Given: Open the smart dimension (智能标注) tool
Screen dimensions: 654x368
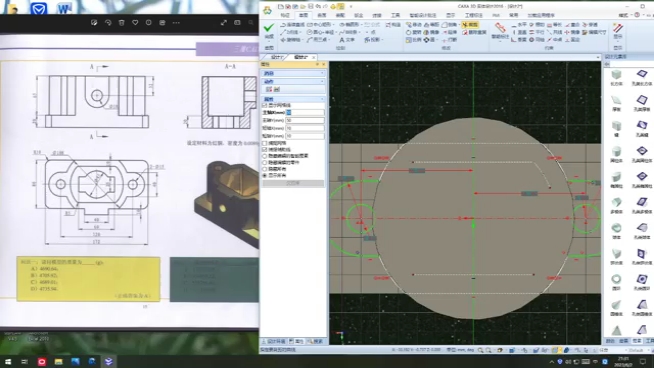Looking at the screenshot, I should click(500, 31).
